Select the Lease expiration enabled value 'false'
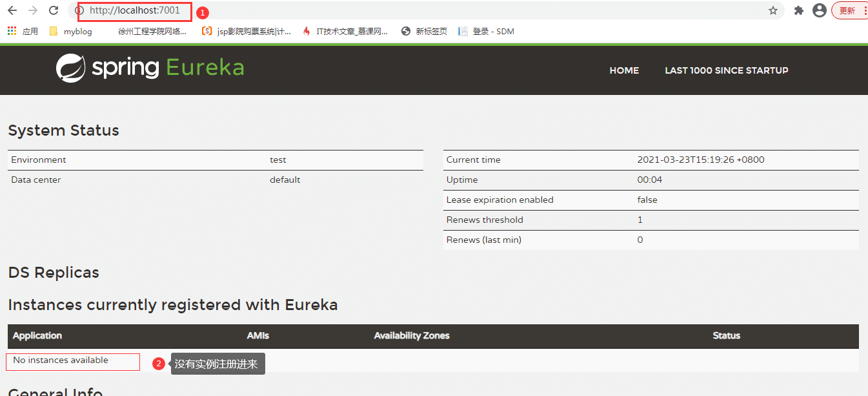The height and width of the screenshot is (396, 868). (x=647, y=200)
